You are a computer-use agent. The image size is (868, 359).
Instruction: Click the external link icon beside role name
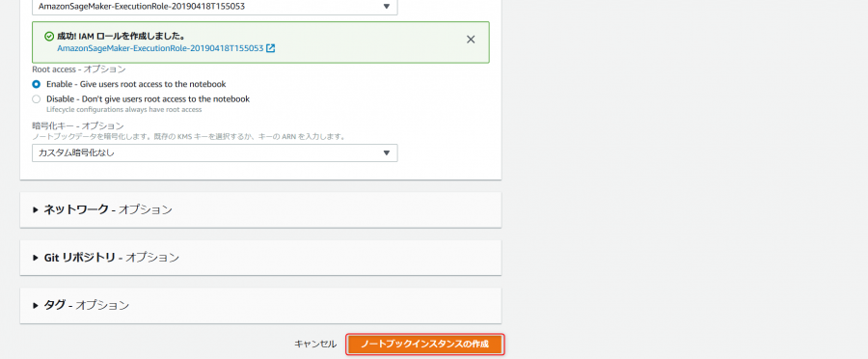click(x=271, y=48)
